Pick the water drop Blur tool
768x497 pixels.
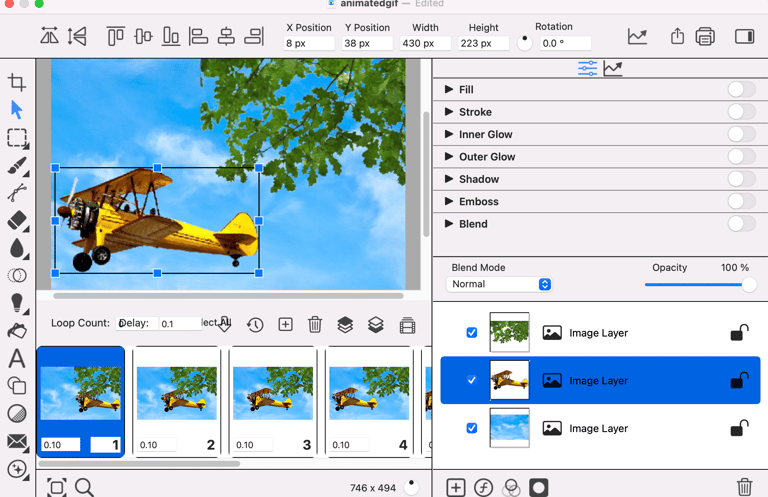tap(17, 248)
